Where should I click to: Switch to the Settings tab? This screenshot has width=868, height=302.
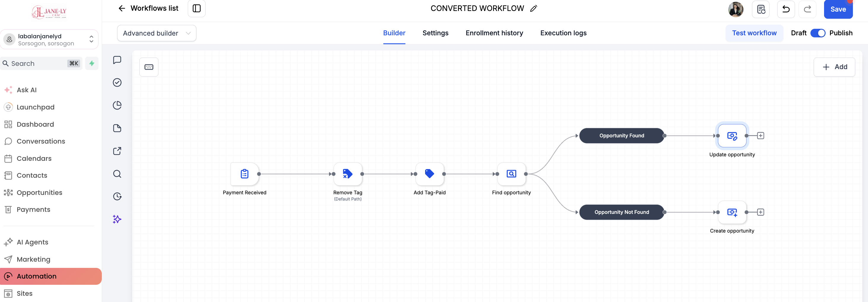(435, 33)
